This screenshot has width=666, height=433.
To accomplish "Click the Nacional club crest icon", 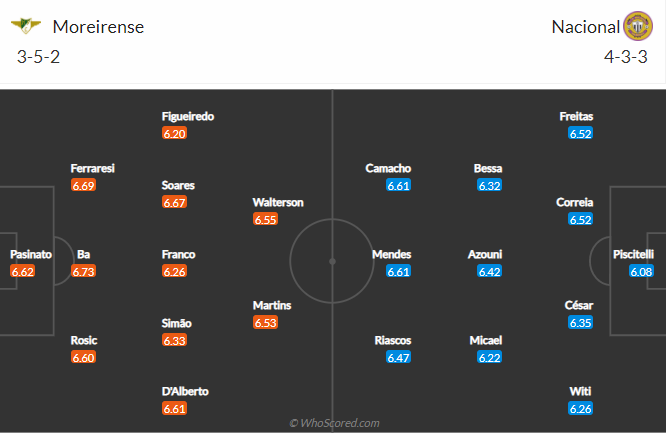I will pos(638,26).
